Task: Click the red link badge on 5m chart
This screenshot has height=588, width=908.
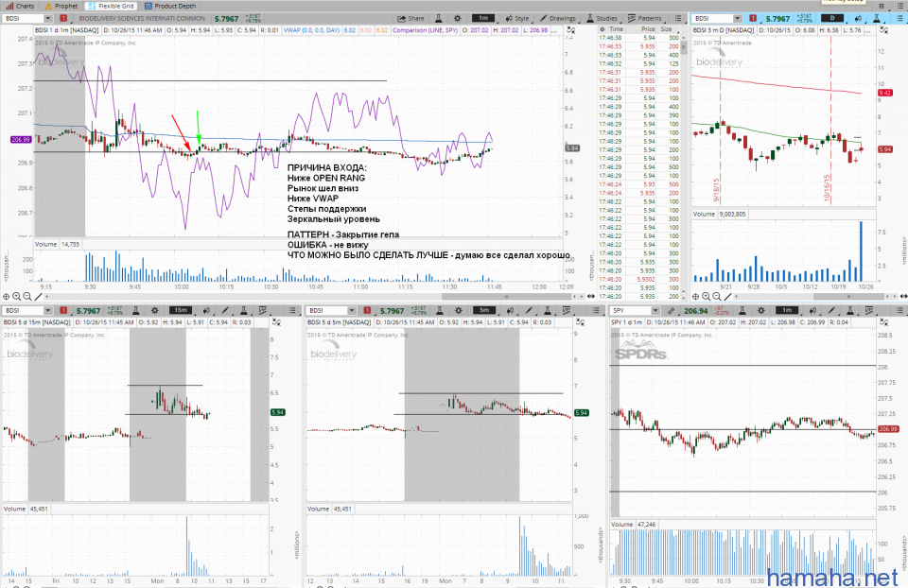Action: pos(367,311)
